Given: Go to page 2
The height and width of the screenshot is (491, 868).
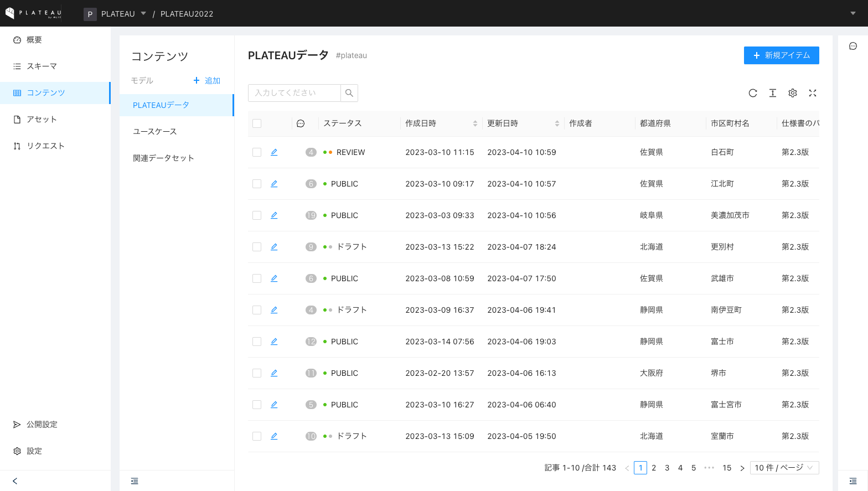Looking at the screenshot, I should pos(654,468).
